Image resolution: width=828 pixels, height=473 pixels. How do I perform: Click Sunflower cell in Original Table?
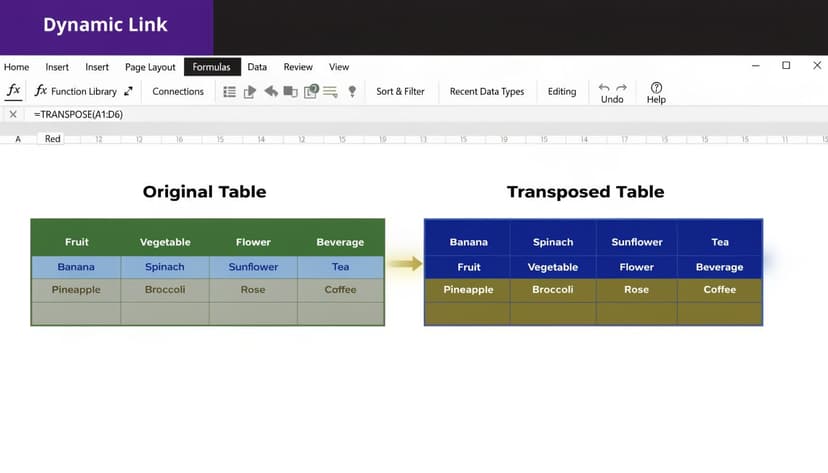tap(253, 267)
